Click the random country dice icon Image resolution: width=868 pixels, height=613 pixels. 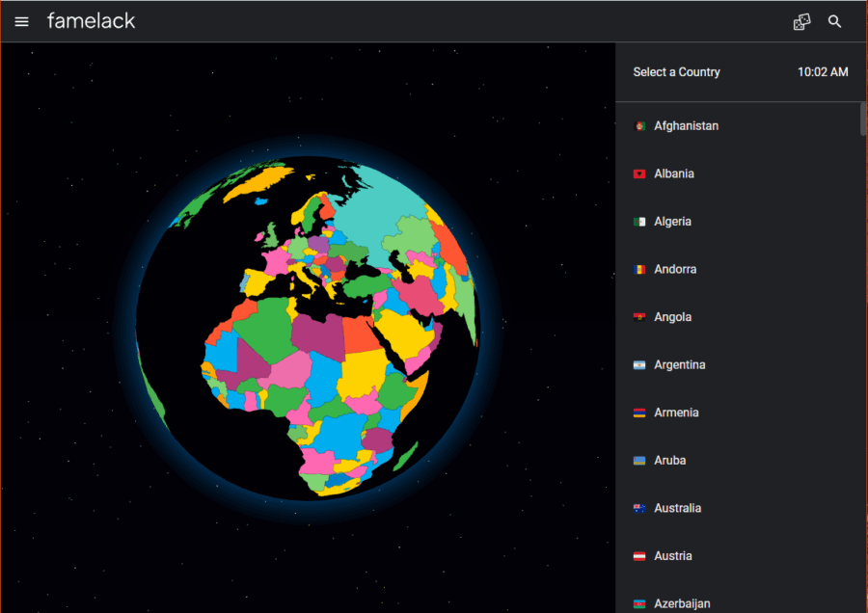[x=801, y=21]
